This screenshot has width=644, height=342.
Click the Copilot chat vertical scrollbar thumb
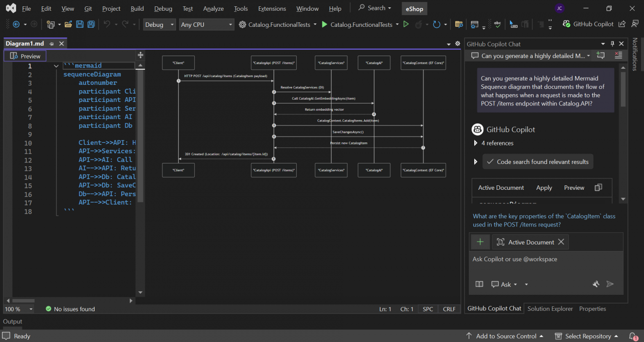click(x=623, y=89)
